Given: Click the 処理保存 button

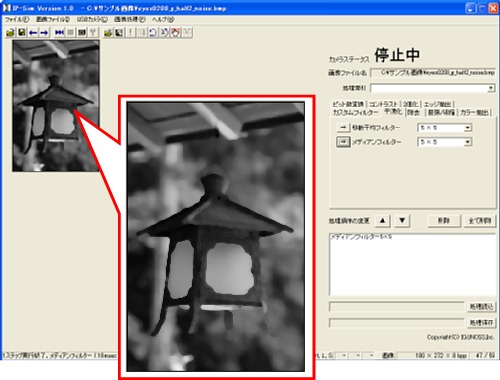Looking at the screenshot, I should (x=481, y=323).
